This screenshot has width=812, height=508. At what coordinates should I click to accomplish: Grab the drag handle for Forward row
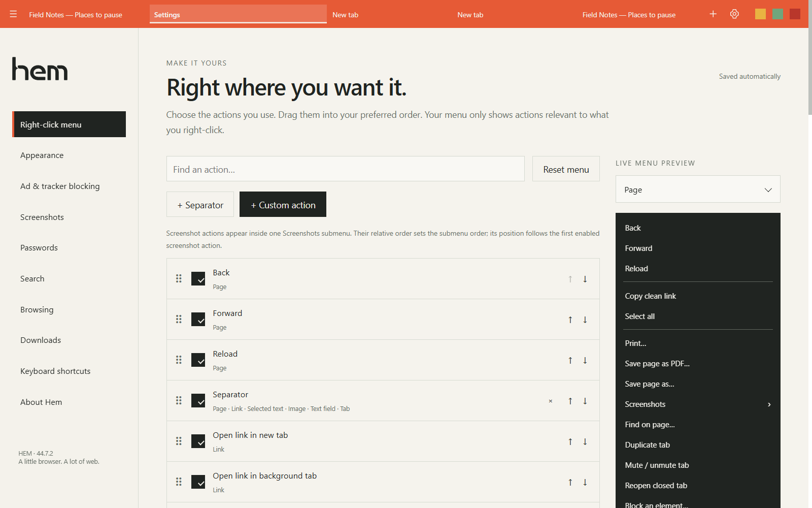pyautogui.click(x=179, y=319)
